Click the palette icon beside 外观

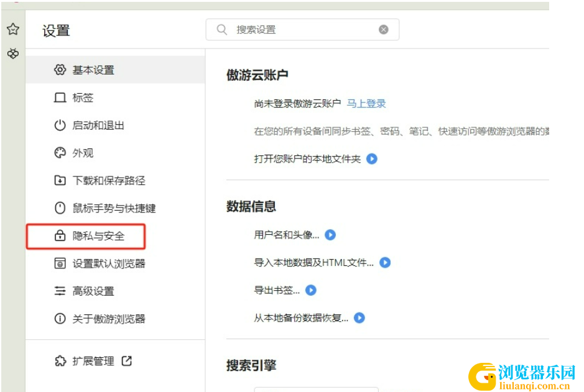coord(60,152)
